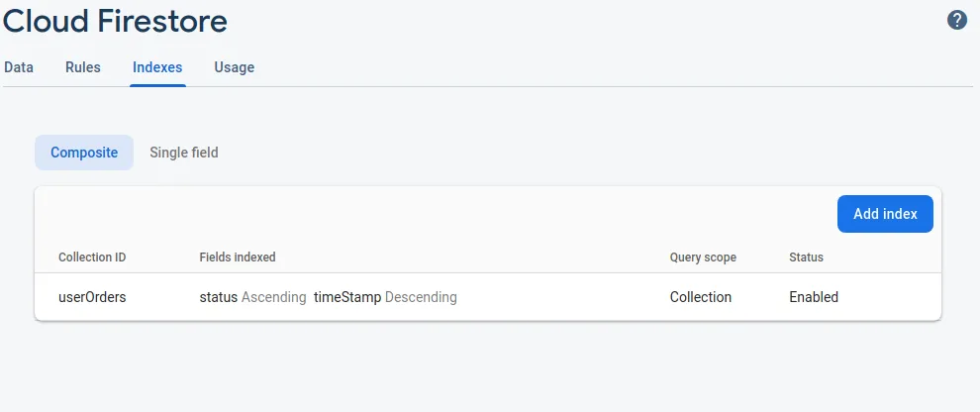This screenshot has height=412, width=980.
Task: Click the Collection ID column header
Action: (92, 257)
